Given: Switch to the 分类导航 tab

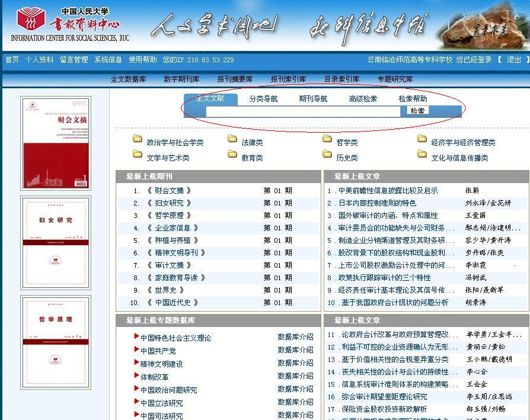Looking at the screenshot, I should [x=263, y=99].
